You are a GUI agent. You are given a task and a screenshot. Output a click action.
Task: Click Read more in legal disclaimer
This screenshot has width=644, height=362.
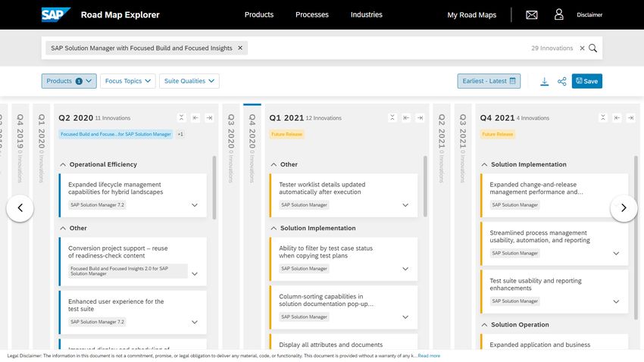[x=429, y=355]
